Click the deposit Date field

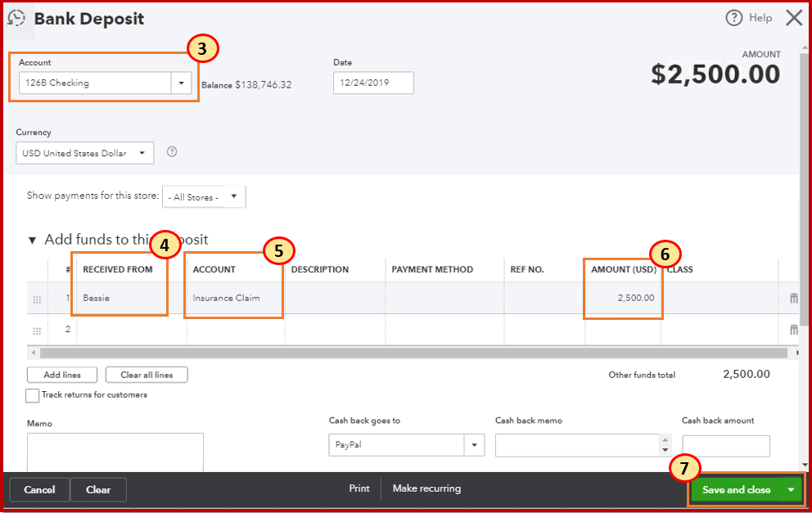(x=373, y=83)
